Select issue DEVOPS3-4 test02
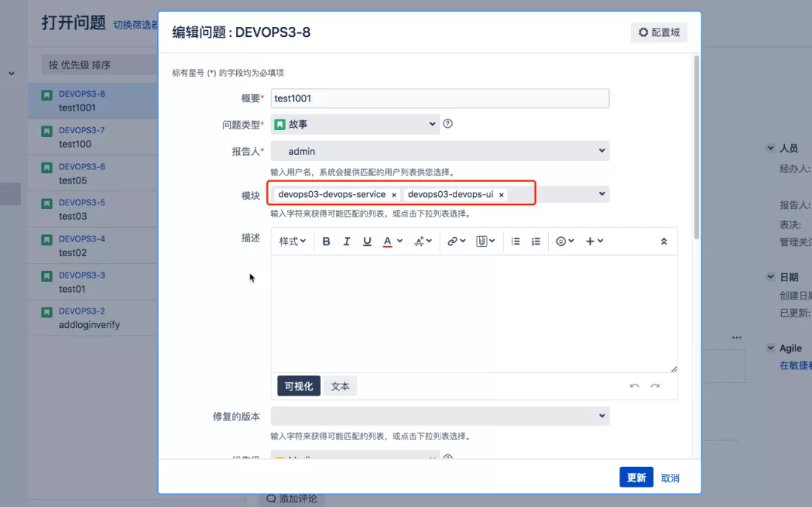This screenshot has height=507, width=812. click(x=92, y=245)
